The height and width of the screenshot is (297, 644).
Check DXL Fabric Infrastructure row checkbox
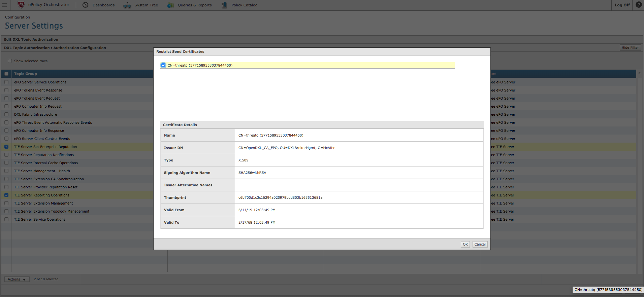(6, 114)
